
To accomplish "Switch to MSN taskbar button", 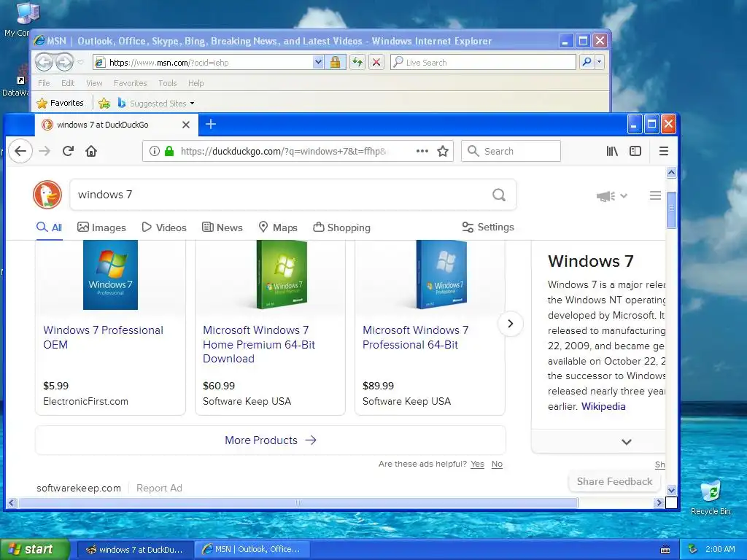I will (252, 550).
